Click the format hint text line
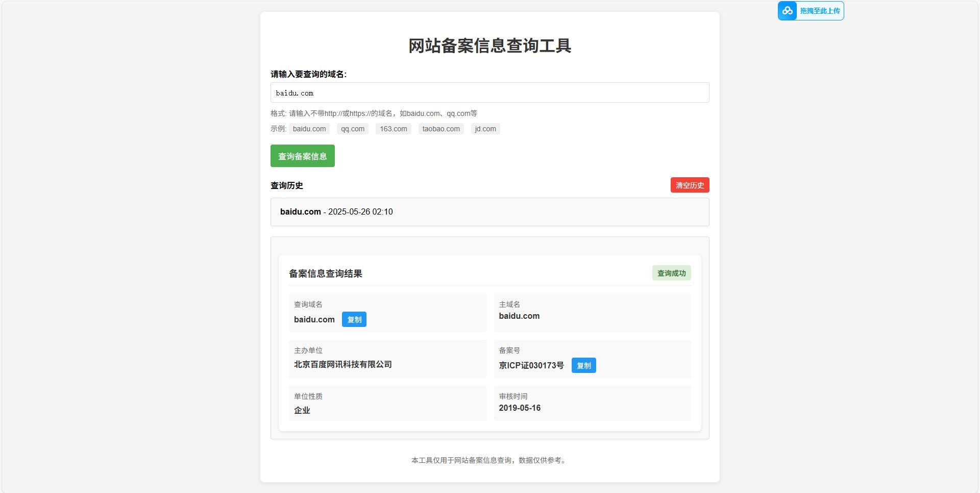 click(x=374, y=113)
